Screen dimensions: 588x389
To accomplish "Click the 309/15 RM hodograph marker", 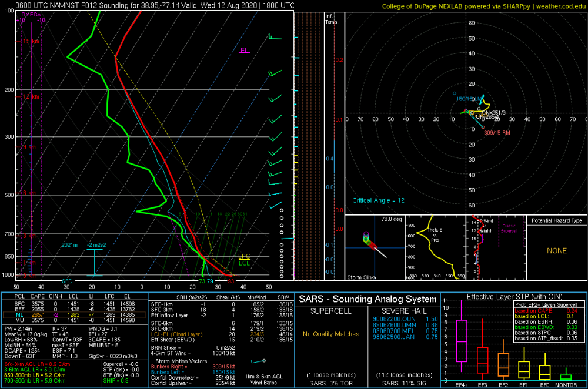I will [x=497, y=133].
